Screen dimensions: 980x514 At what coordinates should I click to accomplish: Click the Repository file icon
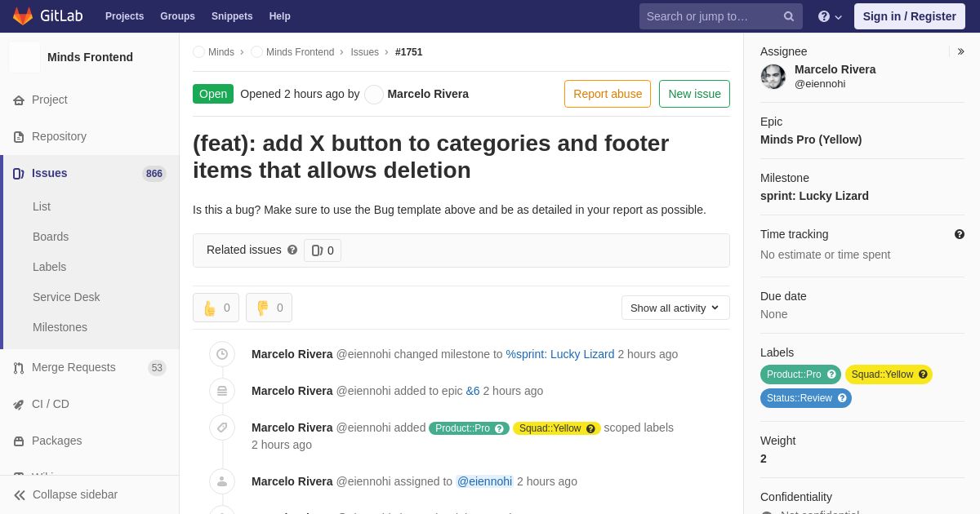(19, 137)
